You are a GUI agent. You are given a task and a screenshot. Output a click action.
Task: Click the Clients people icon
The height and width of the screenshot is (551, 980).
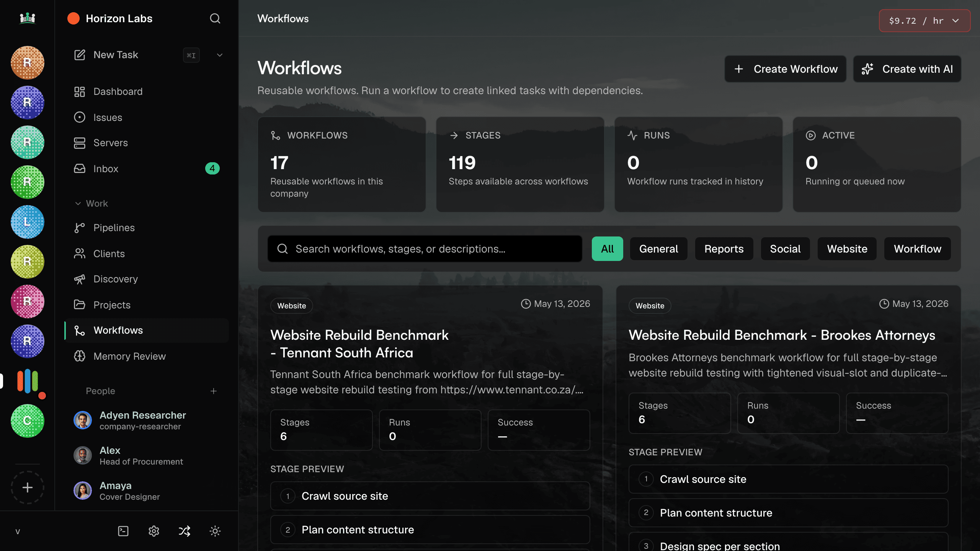[x=80, y=253]
